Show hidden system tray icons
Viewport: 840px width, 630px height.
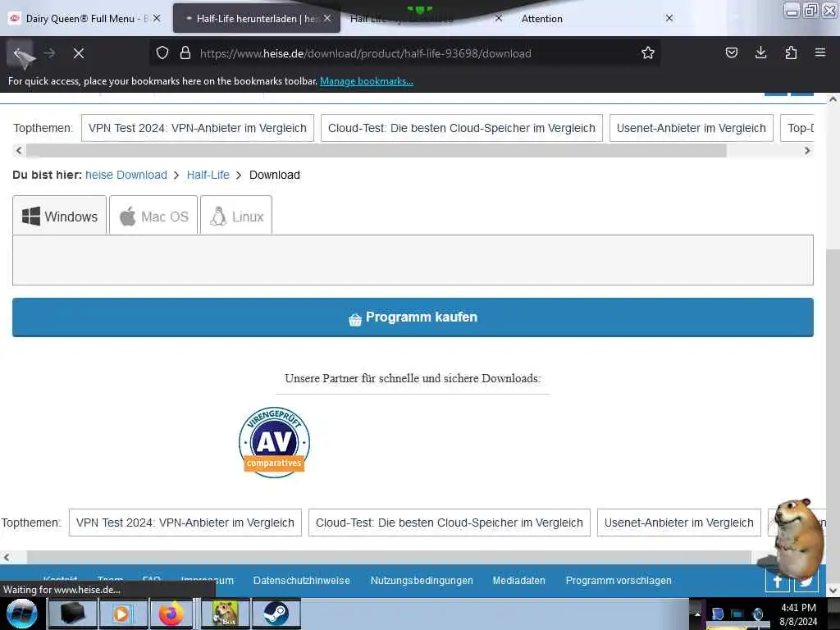click(x=697, y=614)
